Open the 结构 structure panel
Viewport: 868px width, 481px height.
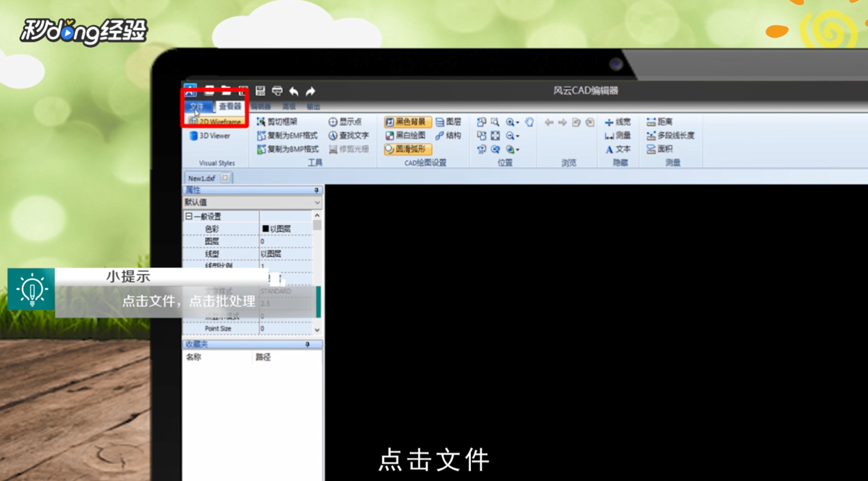pos(448,135)
